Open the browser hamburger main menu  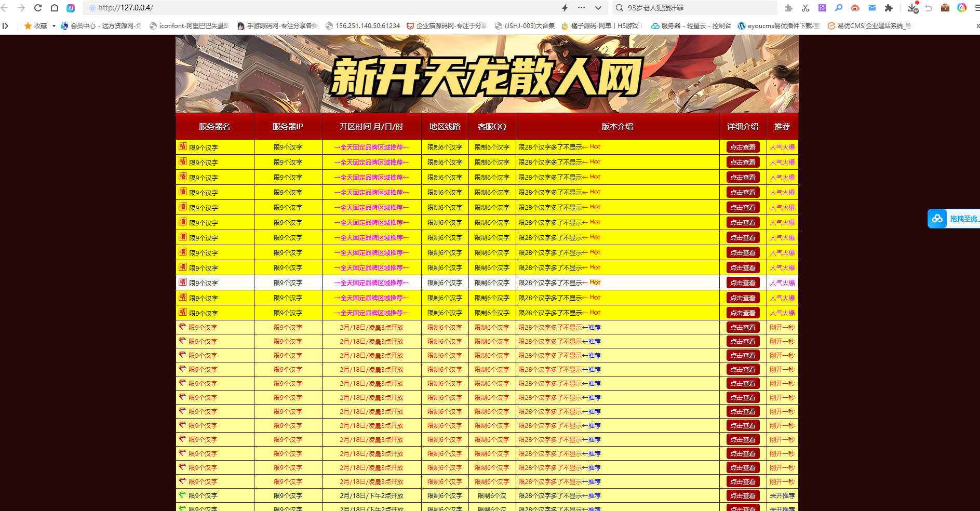click(x=977, y=8)
